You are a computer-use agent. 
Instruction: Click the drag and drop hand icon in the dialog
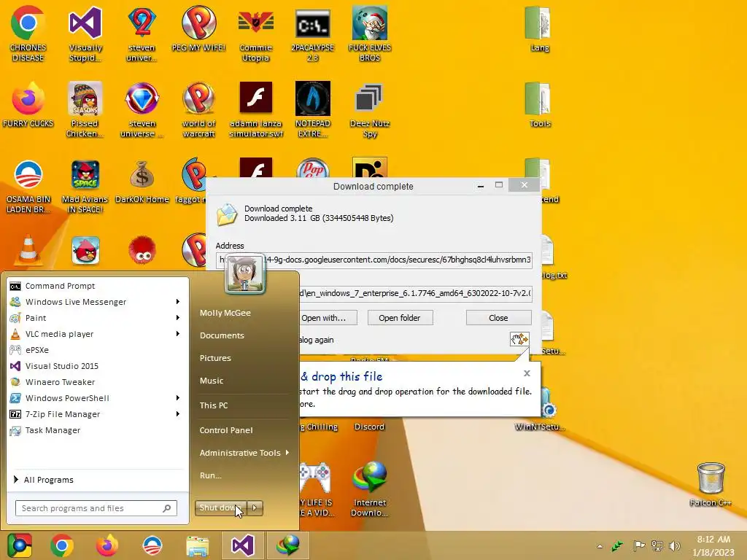[x=519, y=339]
